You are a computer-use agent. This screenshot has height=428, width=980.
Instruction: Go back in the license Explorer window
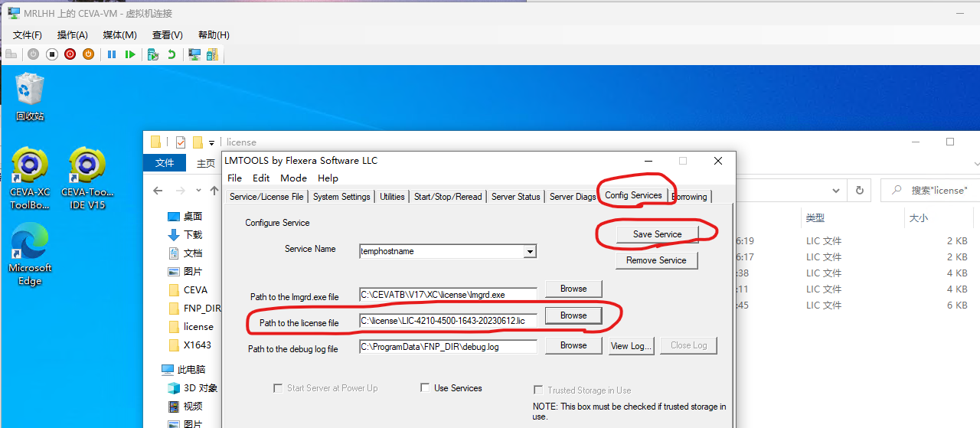pyautogui.click(x=158, y=191)
